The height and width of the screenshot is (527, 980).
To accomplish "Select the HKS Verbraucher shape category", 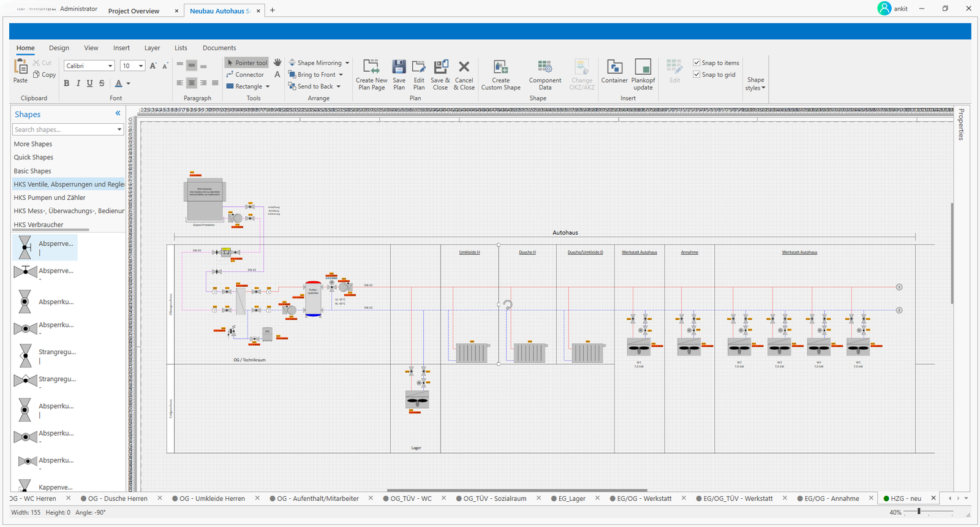I will click(39, 225).
